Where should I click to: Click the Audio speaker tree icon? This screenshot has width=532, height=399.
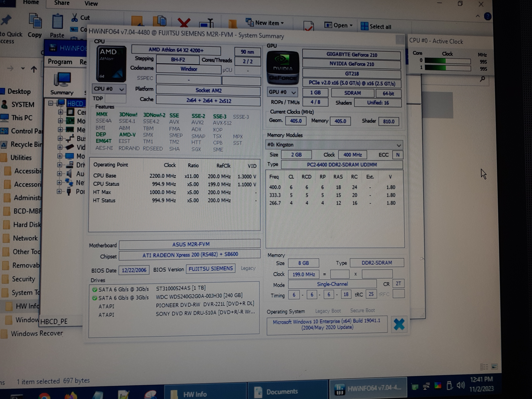(69, 173)
